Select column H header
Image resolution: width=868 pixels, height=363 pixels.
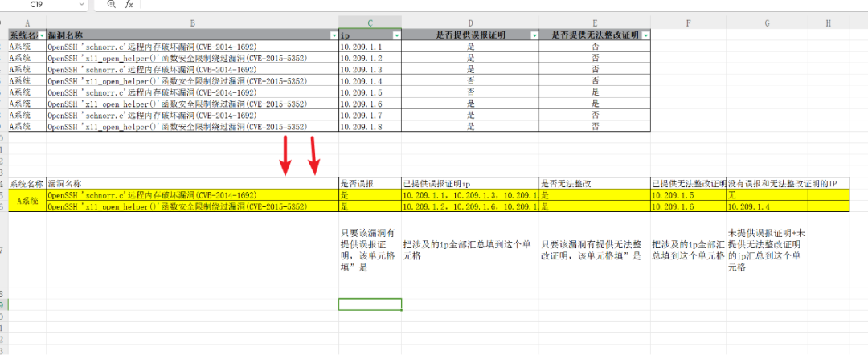(828, 23)
